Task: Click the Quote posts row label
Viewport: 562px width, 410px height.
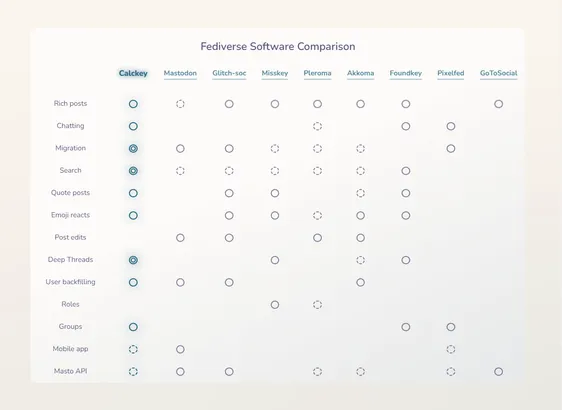Action: click(70, 193)
